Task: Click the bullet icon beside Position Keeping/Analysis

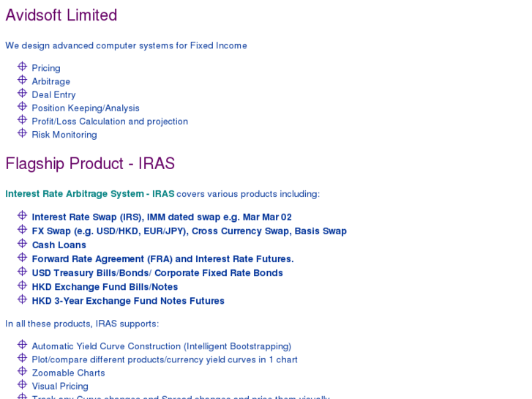Action: pos(22,106)
